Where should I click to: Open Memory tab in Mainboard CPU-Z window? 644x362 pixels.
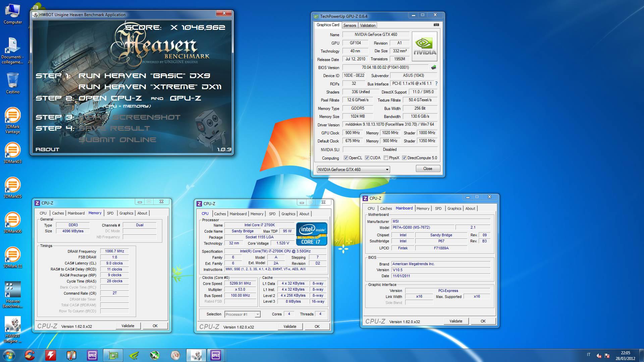tap(423, 208)
